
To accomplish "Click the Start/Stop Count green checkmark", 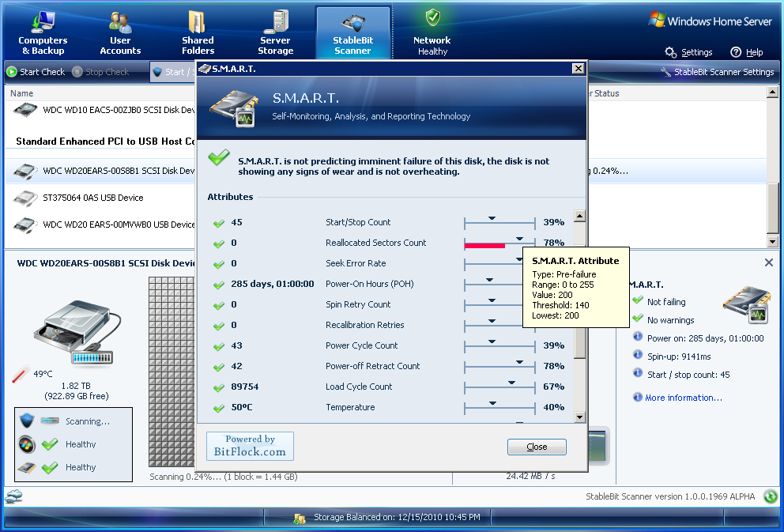I will click(x=218, y=223).
